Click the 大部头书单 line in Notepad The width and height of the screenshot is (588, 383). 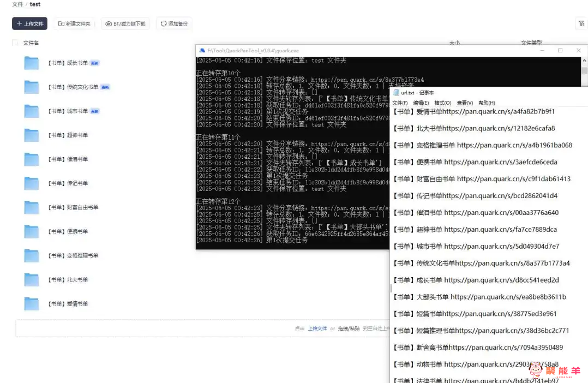point(479,297)
